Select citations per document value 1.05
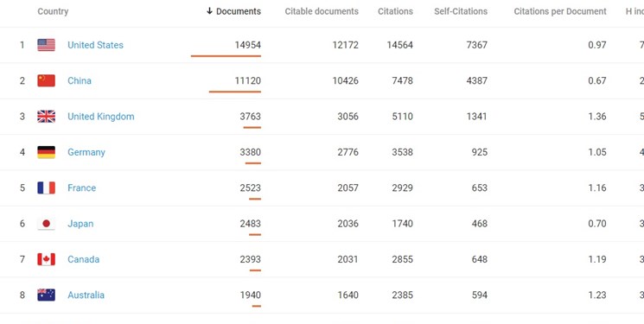The height and width of the screenshot is (324, 644). 597,152
